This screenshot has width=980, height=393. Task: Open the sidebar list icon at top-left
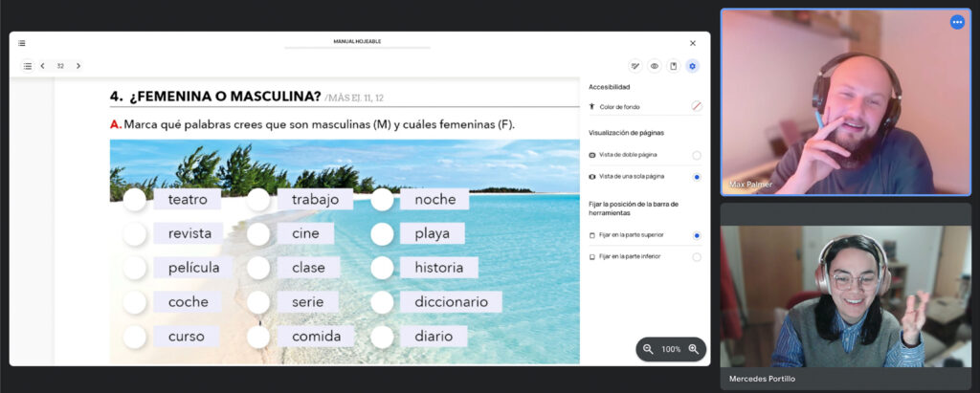pos(22,43)
